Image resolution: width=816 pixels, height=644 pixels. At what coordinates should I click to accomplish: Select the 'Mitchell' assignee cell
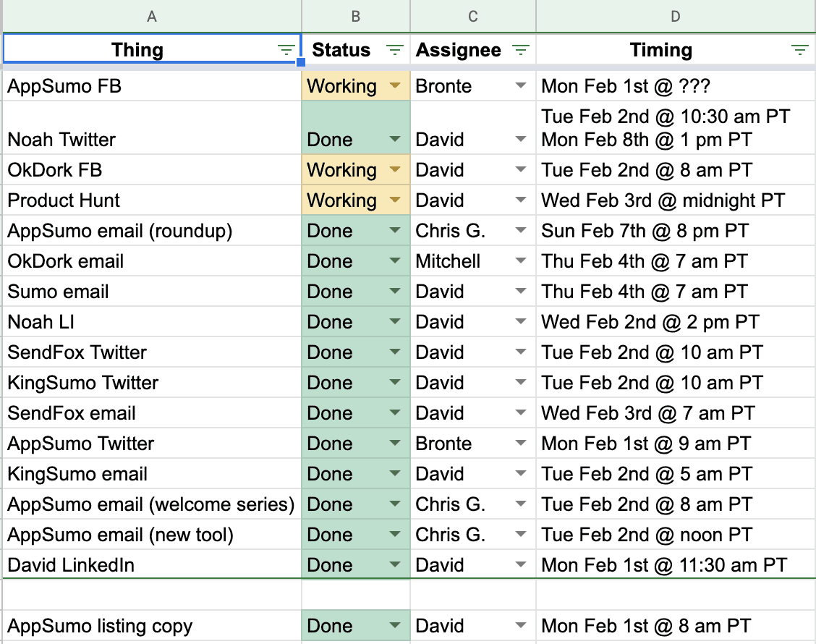click(x=473, y=260)
